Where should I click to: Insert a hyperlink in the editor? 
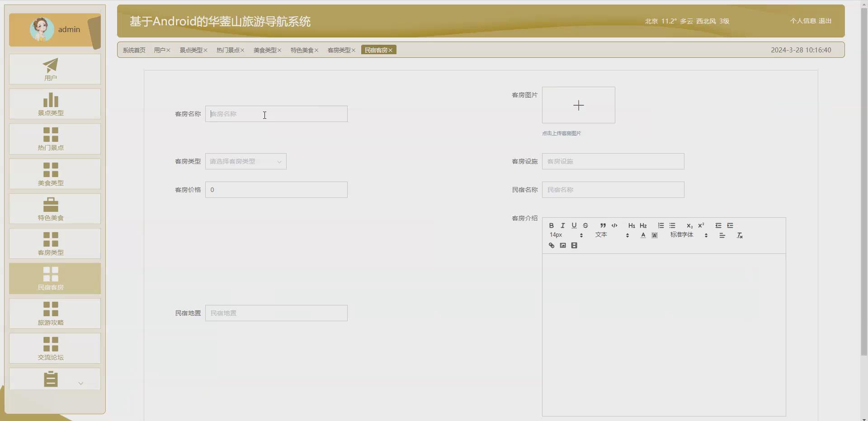(551, 245)
